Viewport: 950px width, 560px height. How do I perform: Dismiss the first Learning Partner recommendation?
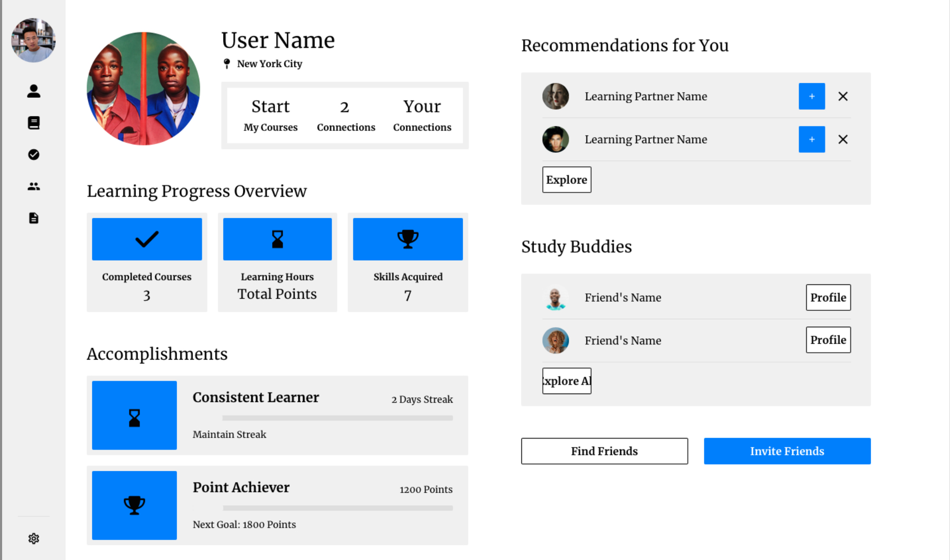pyautogui.click(x=843, y=96)
